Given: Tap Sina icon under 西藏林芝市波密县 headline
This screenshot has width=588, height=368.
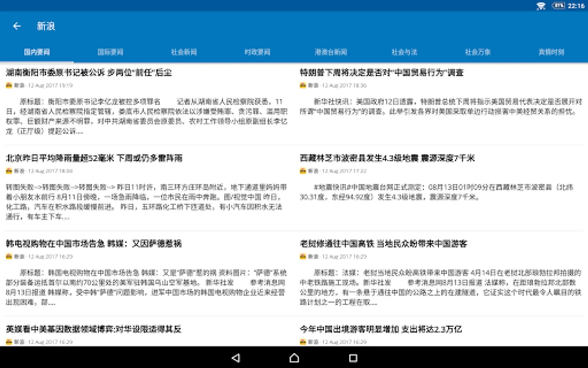Looking at the screenshot, I should [303, 171].
